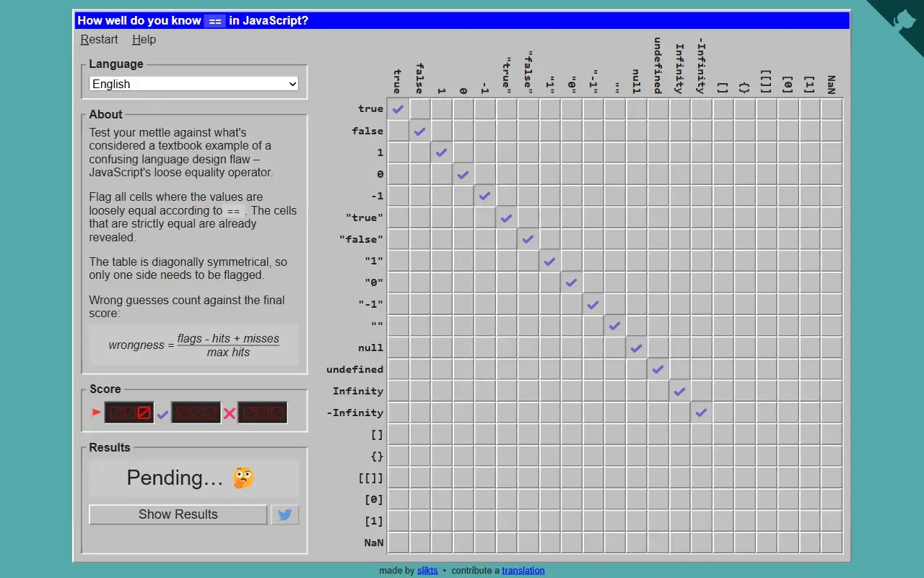Click revealed checkmark at false equals false

[x=420, y=131]
